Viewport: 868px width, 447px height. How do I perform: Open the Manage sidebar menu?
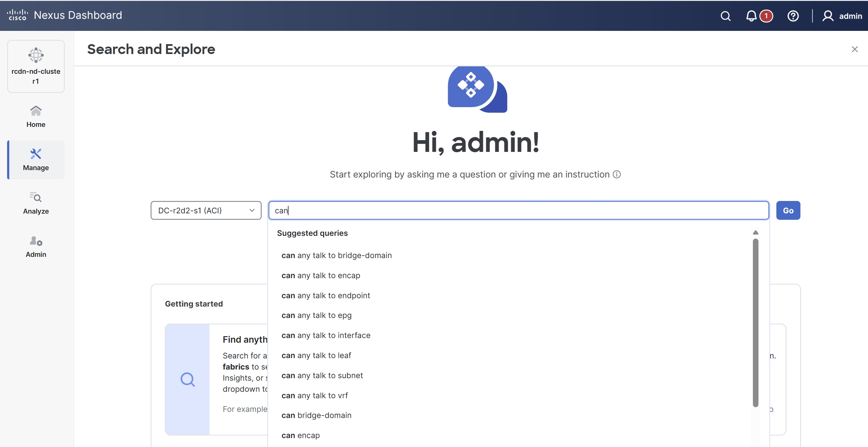pos(36,160)
